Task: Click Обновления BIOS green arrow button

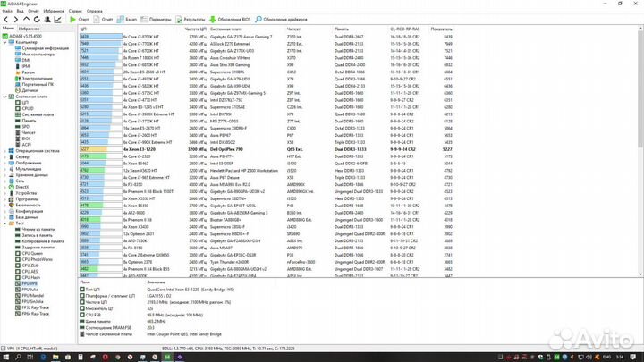Action: 230,20
